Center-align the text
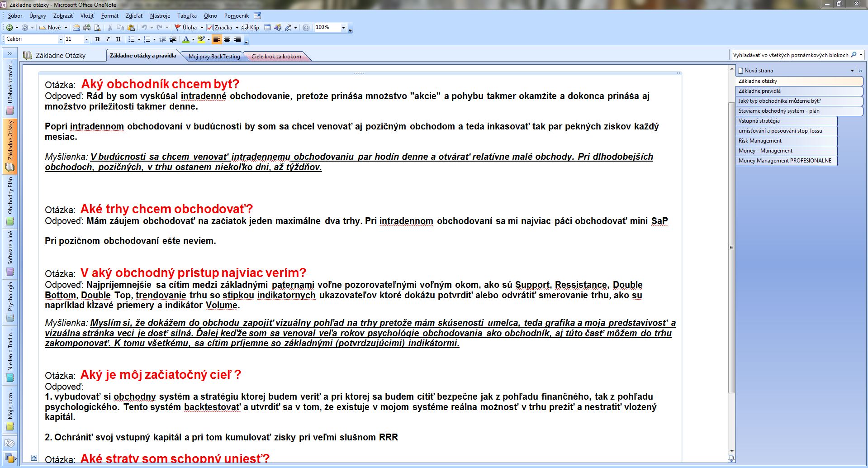Viewport: 868px width, 468px height. [227, 39]
